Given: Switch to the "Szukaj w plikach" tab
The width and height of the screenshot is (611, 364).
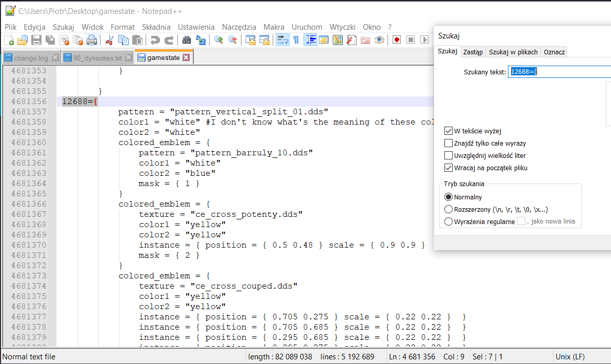Looking at the screenshot, I should tap(513, 52).
